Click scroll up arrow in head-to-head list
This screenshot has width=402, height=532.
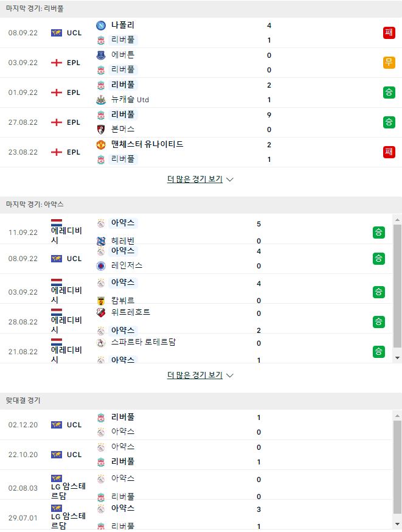[x=397, y=415]
